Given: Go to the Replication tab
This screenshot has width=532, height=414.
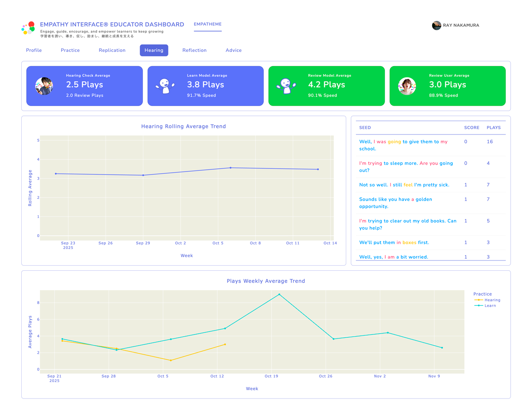Looking at the screenshot, I should click(x=112, y=50).
